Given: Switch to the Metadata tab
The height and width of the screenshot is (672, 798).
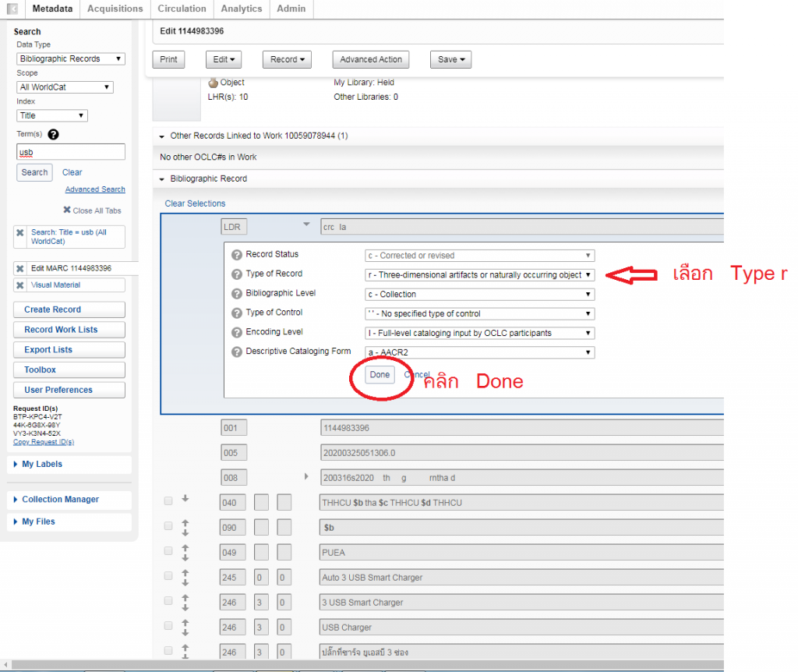Looking at the screenshot, I should coord(52,9).
